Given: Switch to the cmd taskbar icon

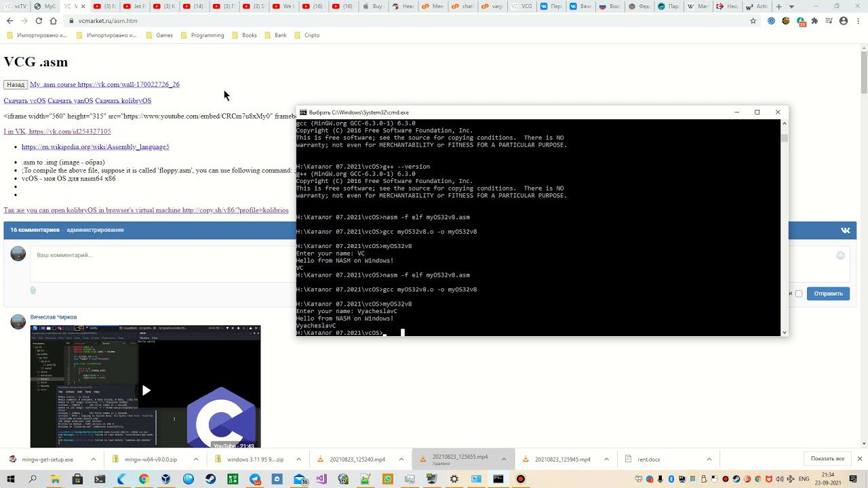Looking at the screenshot, I should [x=498, y=479].
